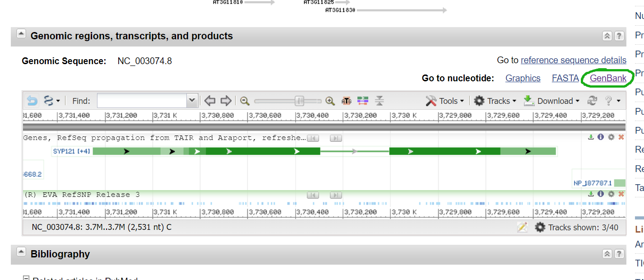Show info for the Genes track
Screen dimensions: 644x280
[601, 137]
